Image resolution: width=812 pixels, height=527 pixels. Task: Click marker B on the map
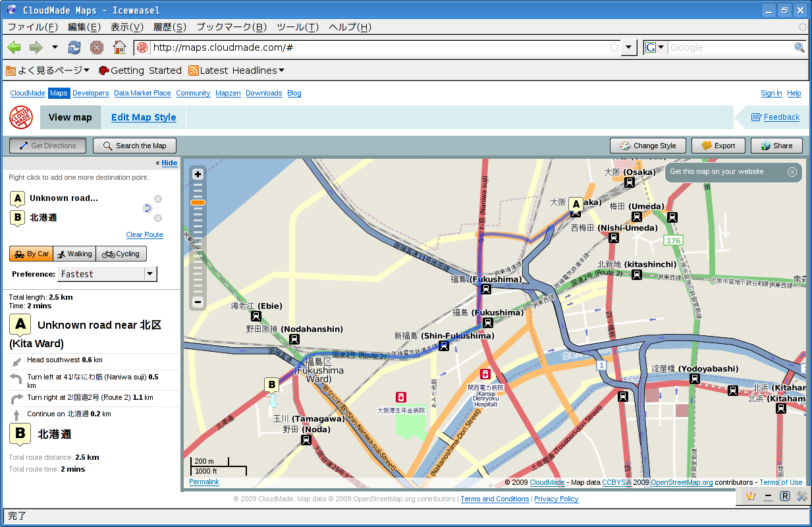(x=271, y=385)
